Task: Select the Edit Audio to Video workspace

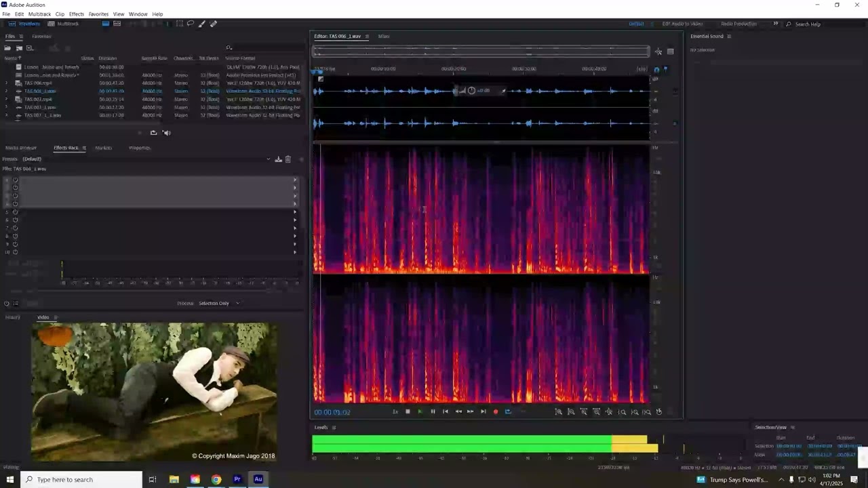Action: point(682,24)
